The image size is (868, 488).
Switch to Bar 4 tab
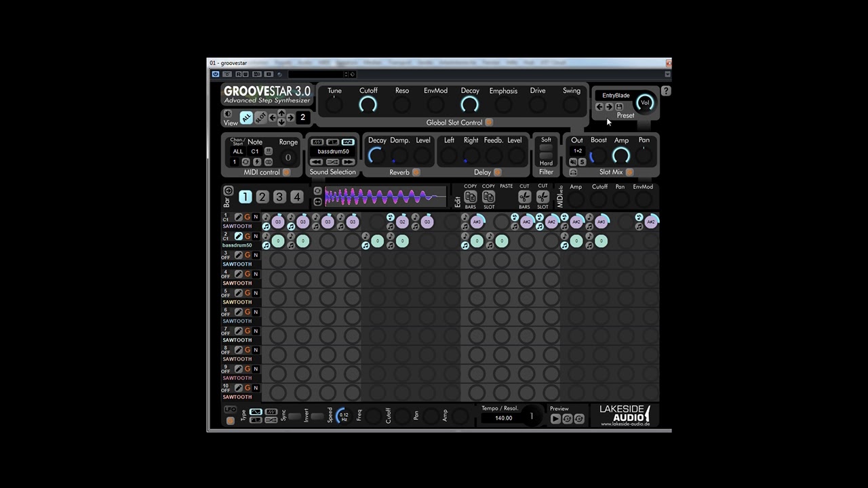pyautogui.click(x=296, y=197)
